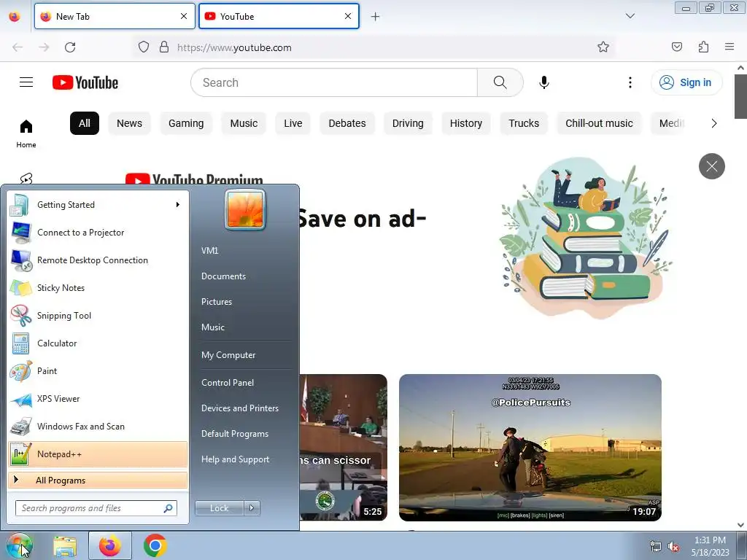Viewport: 747px width, 560px height.
Task: Open Devices and Printers
Action: [x=239, y=408]
